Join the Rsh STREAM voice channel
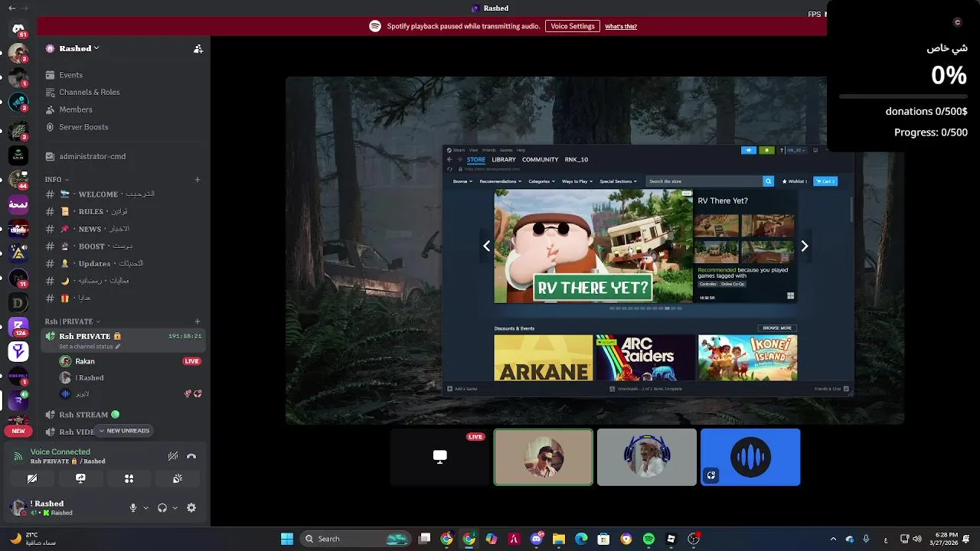The width and height of the screenshot is (980, 551). tap(122, 415)
